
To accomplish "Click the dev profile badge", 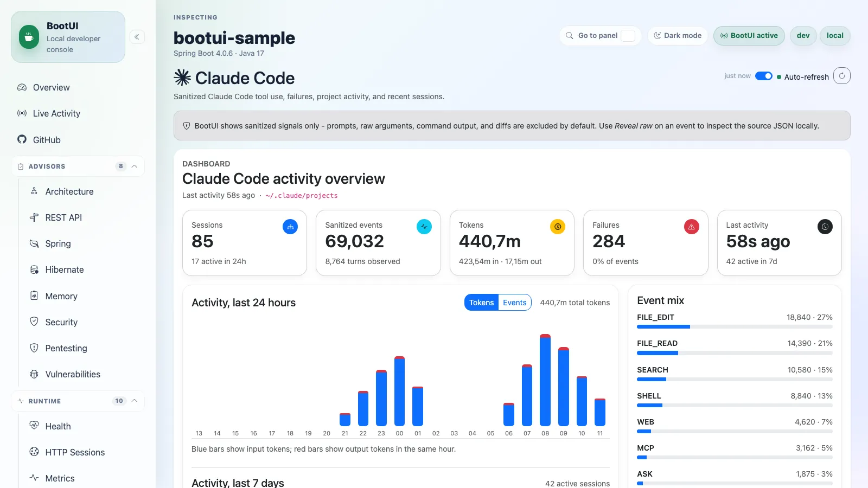I will pyautogui.click(x=803, y=36).
